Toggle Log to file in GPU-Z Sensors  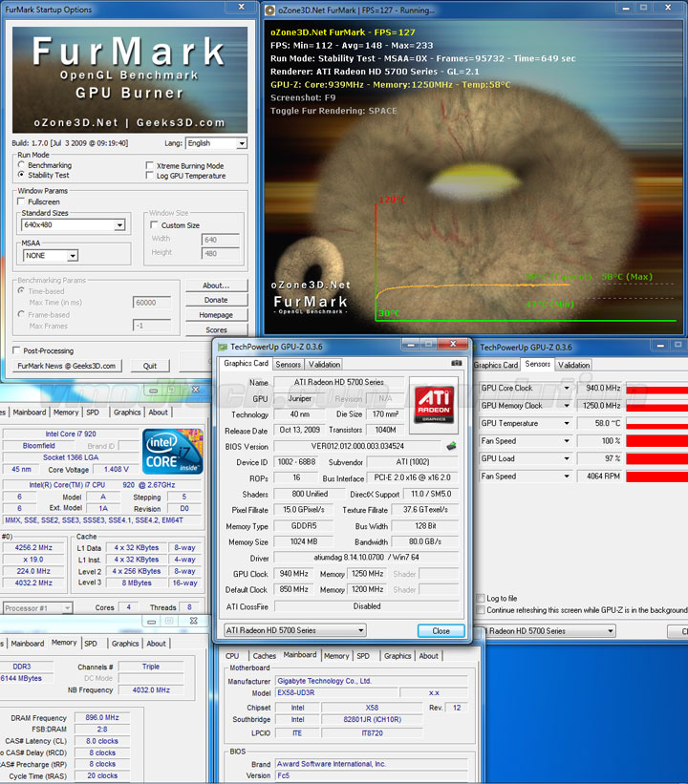click(x=481, y=598)
